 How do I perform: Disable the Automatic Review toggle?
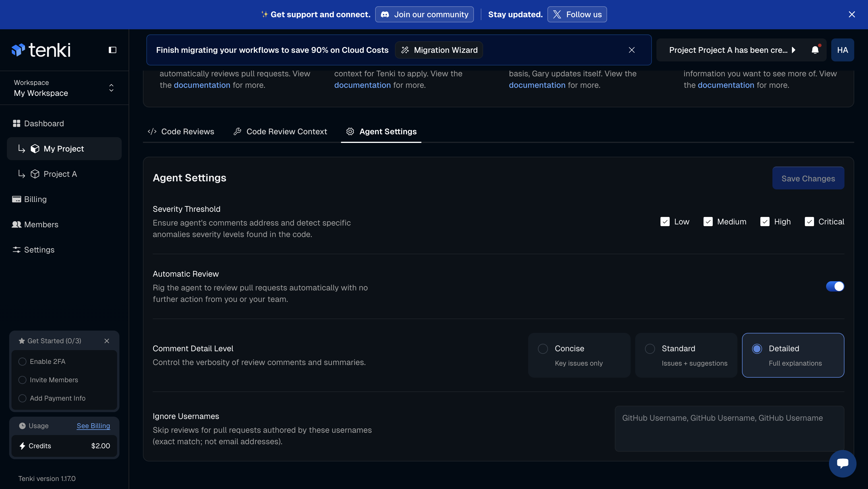click(835, 286)
